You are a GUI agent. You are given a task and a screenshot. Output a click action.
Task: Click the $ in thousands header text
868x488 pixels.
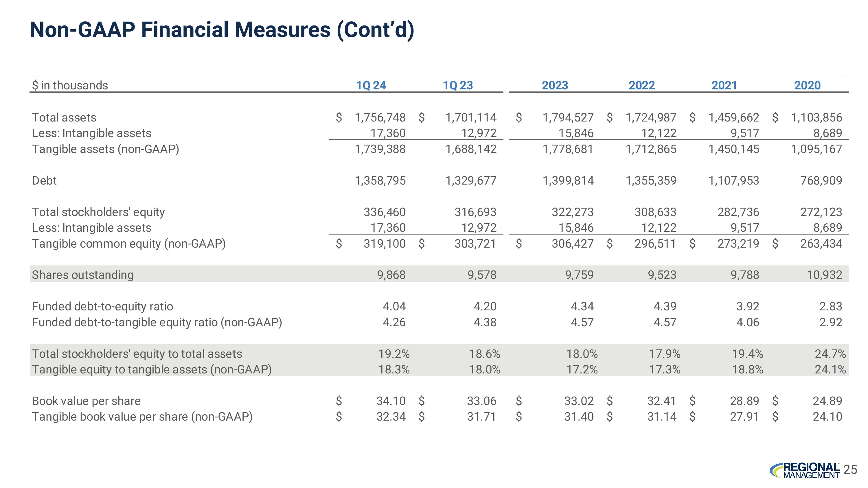click(x=70, y=85)
